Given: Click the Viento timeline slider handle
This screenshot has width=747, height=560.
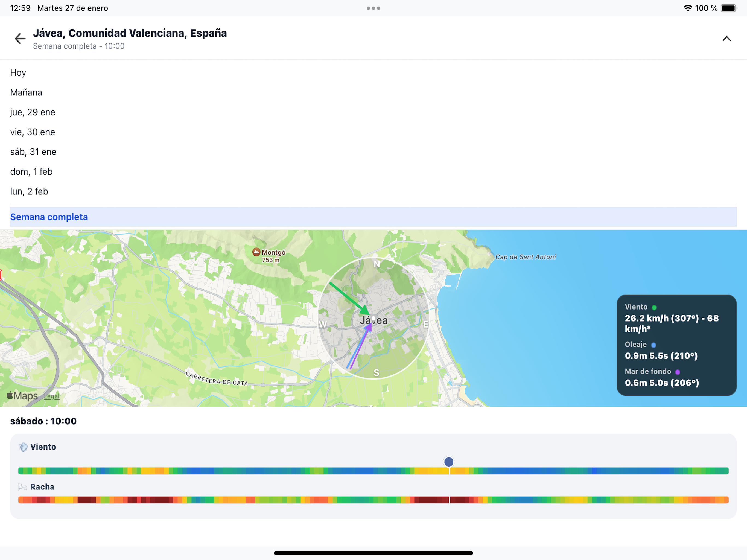Looking at the screenshot, I should click(448, 462).
